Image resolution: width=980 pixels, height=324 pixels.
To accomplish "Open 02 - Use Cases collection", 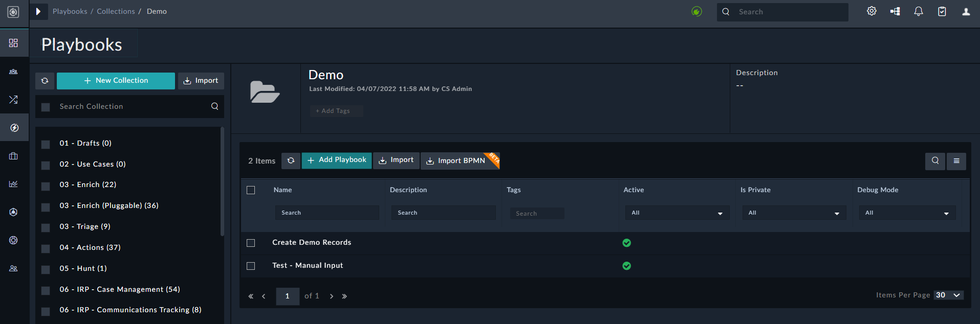I will click(x=93, y=164).
